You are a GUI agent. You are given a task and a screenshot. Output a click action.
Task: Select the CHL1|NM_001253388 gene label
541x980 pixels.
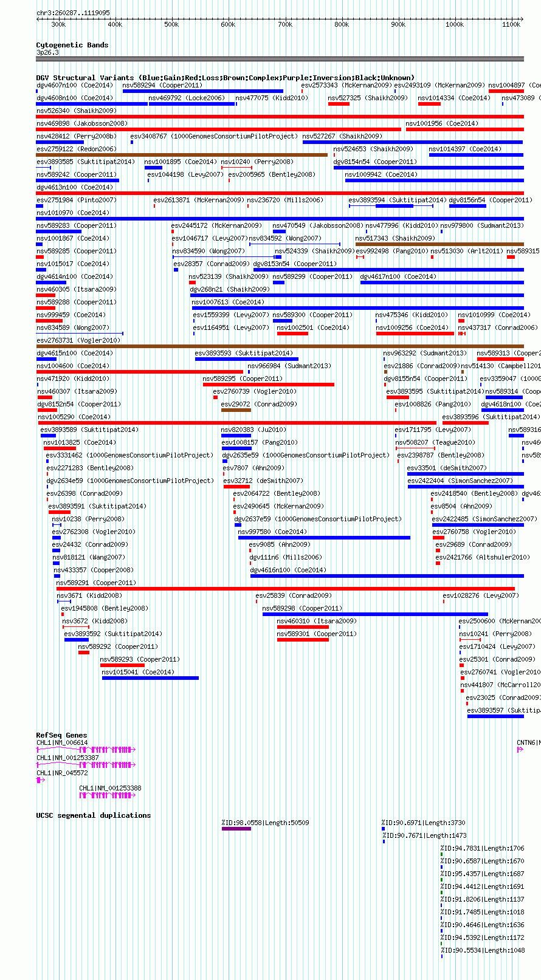click(110, 788)
